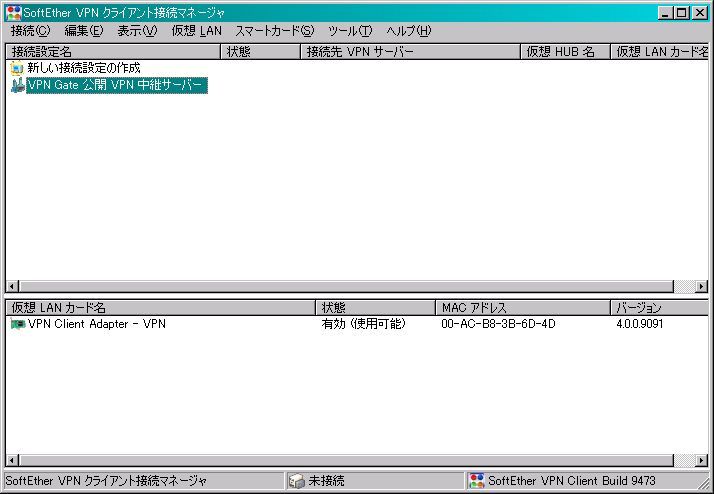Sort by 接続設定名 column header

(x=113, y=51)
